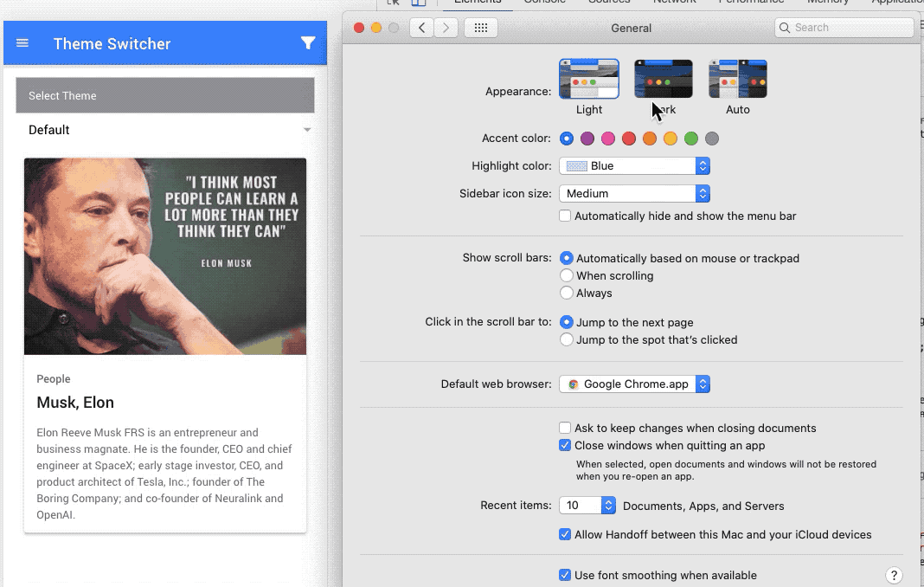Click the People card category label

(53, 378)
